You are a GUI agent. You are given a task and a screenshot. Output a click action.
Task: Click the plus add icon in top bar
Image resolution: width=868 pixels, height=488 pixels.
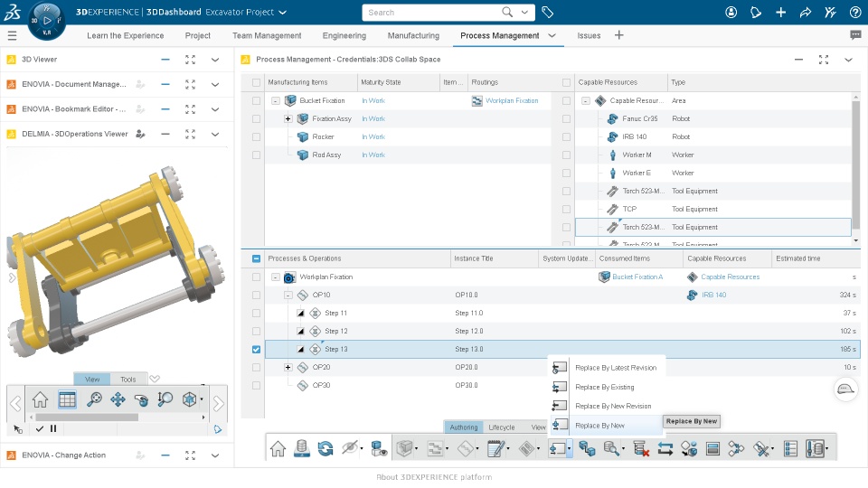[x=780, y=12]
